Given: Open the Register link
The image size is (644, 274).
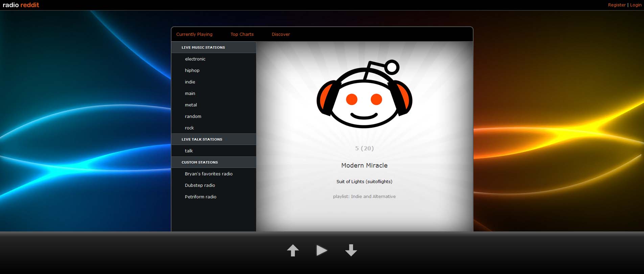Looking at the screenshot, I should point(617,5).
